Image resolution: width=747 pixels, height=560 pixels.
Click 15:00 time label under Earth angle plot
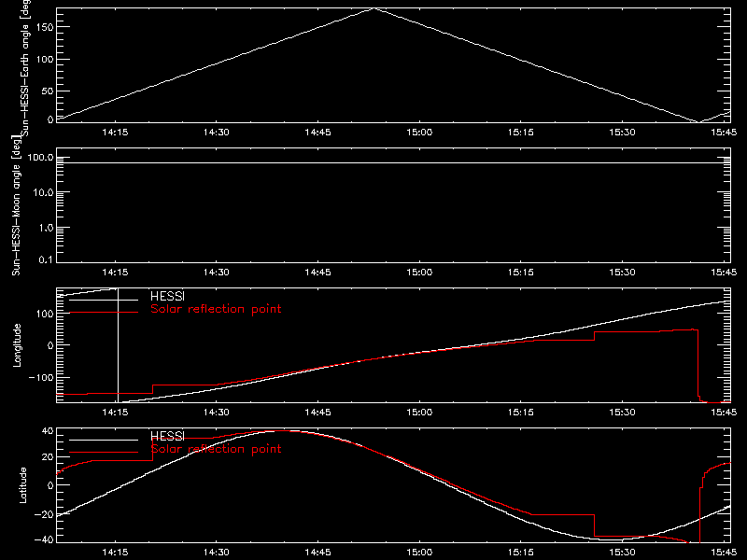coord(419,133)
